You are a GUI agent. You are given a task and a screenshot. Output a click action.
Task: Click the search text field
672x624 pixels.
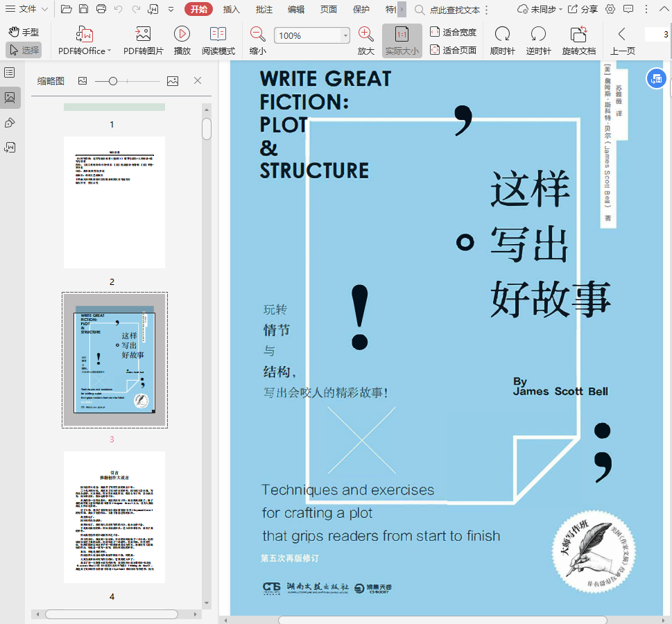(455, 10)
